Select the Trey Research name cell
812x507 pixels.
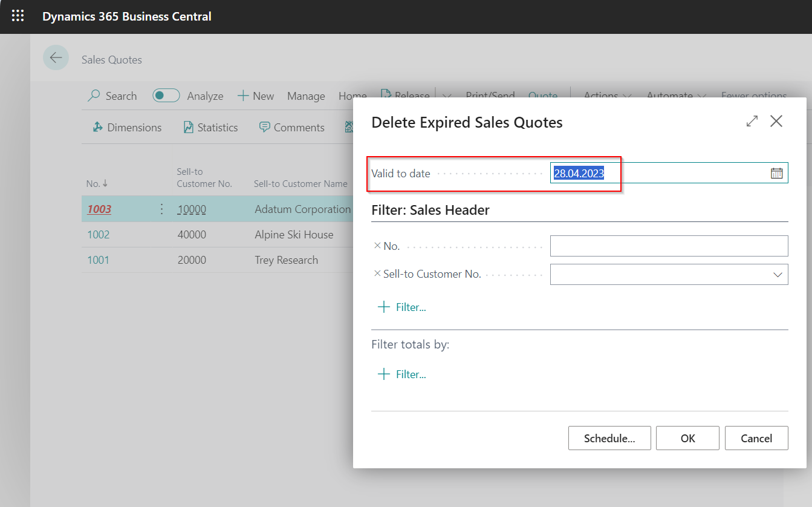[x=286, y=260]
